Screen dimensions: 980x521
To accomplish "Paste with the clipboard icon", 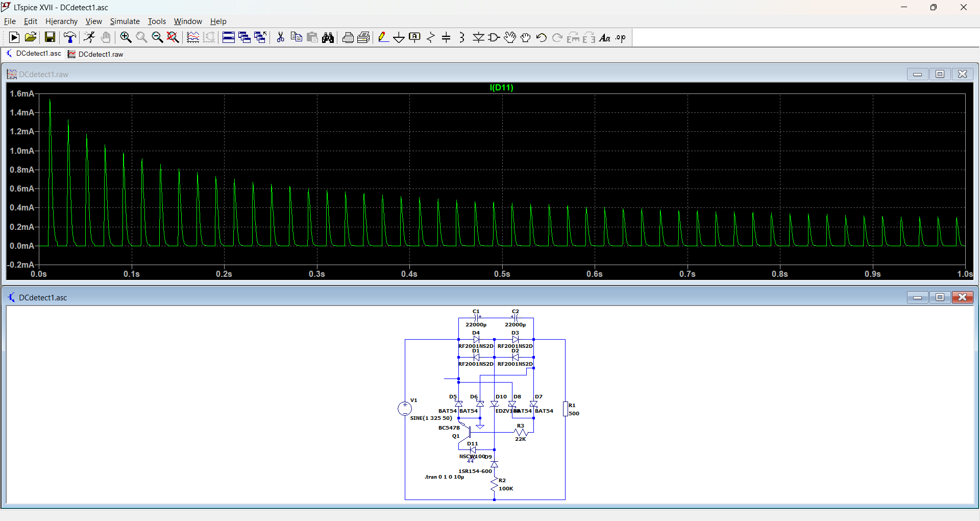I will coord(312,37).
